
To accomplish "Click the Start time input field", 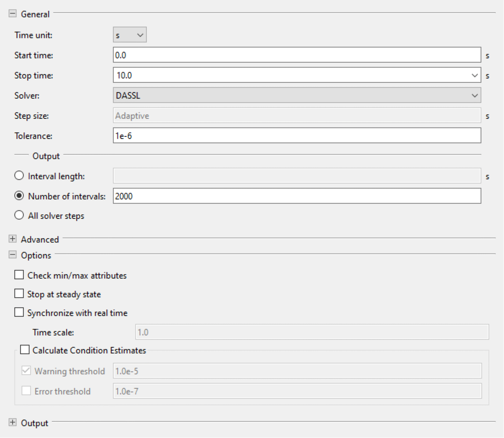I will click(x=297, y=55).
